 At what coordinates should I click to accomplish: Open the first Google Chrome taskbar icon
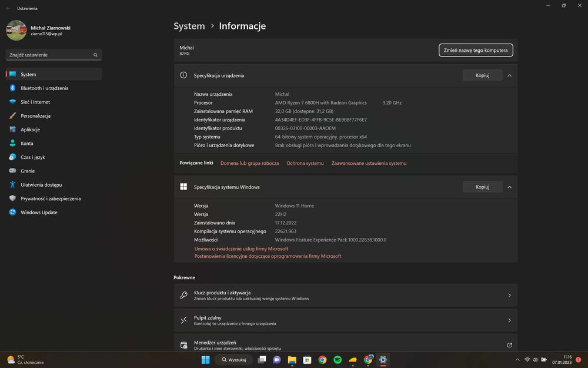322,360
